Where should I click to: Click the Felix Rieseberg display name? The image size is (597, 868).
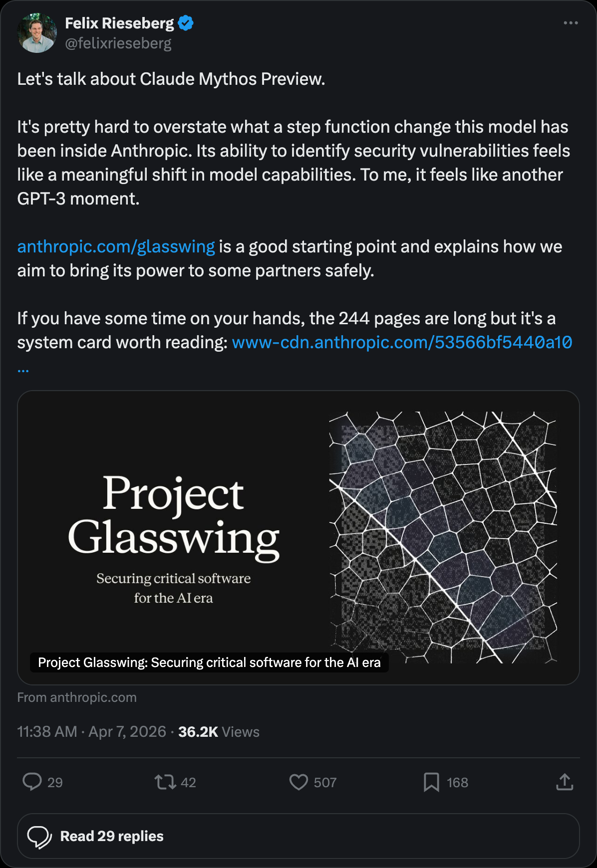coord(119,23)
